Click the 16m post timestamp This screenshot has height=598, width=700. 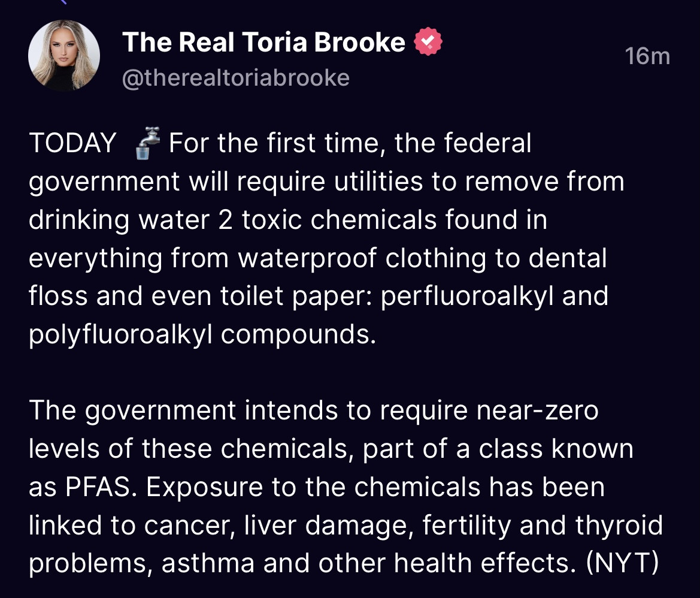(x=647, y=56)
